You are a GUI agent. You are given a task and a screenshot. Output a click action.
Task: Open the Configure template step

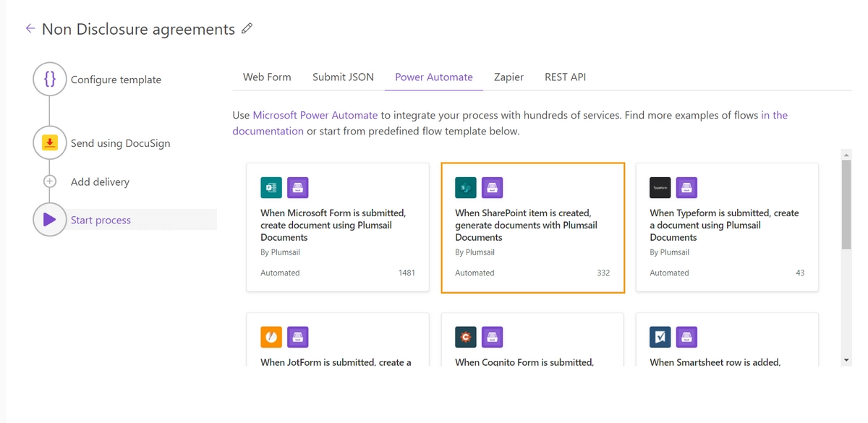(x=116, y=80)
